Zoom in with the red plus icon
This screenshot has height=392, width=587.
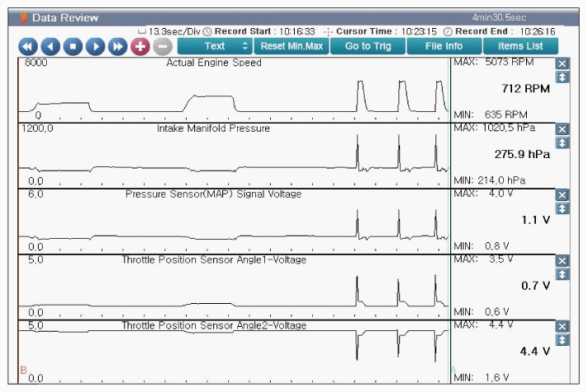pyautogui.click(x=140, y=46)
